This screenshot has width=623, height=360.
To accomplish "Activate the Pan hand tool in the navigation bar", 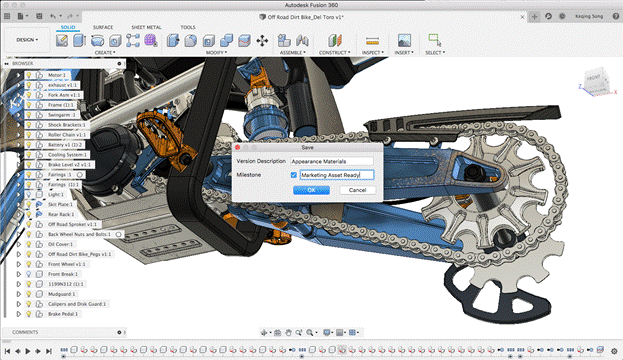I will pyautogui.click(x=288, y=333).
